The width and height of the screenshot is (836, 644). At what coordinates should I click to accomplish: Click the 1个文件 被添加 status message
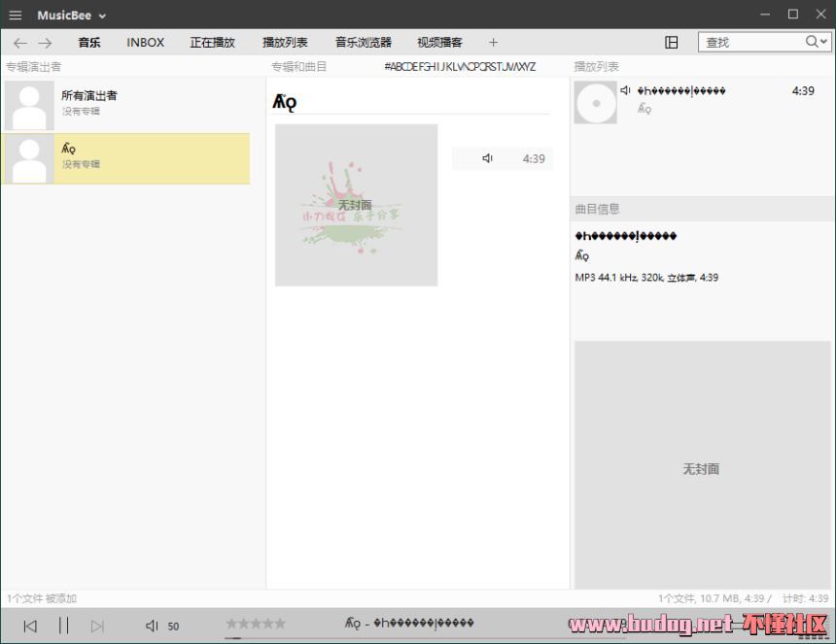tap(42, 598)
